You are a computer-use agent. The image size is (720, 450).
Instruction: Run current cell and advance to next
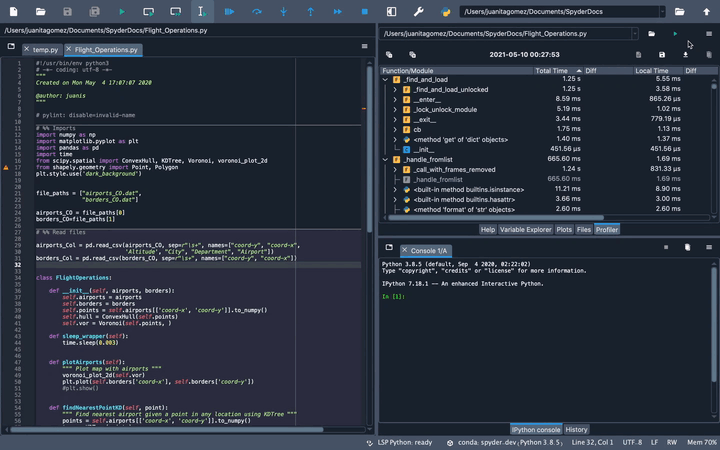click(175, 11)
